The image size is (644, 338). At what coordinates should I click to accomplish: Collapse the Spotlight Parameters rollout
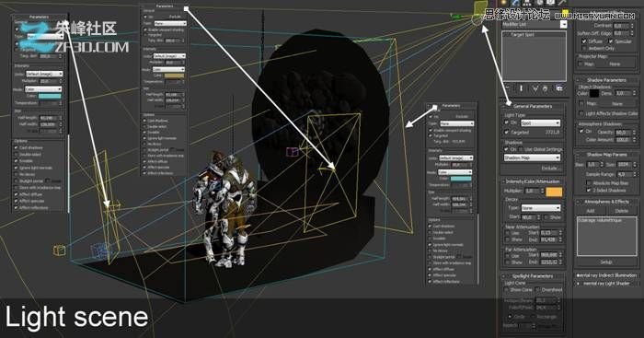click(533, 276)
